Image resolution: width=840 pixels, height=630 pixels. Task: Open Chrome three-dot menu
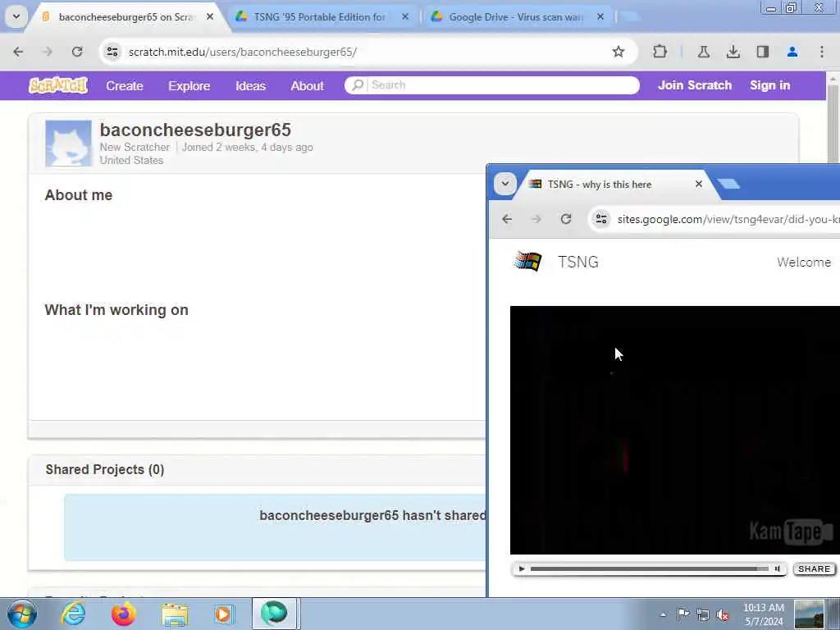coord(822,52)
